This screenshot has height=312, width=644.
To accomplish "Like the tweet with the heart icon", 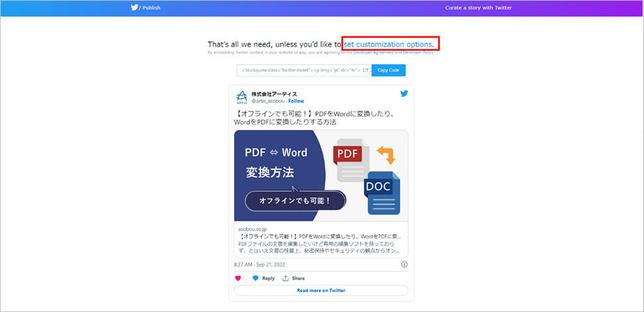I will tap(238, 278).
